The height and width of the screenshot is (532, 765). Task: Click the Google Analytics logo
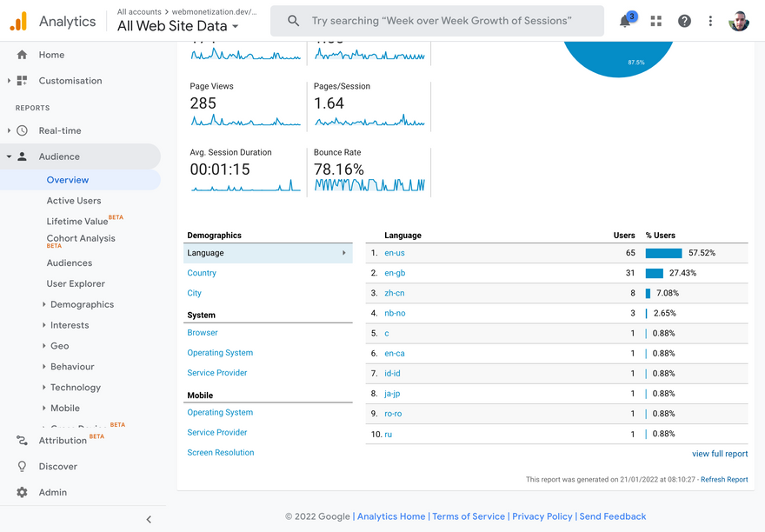(18, 21)
